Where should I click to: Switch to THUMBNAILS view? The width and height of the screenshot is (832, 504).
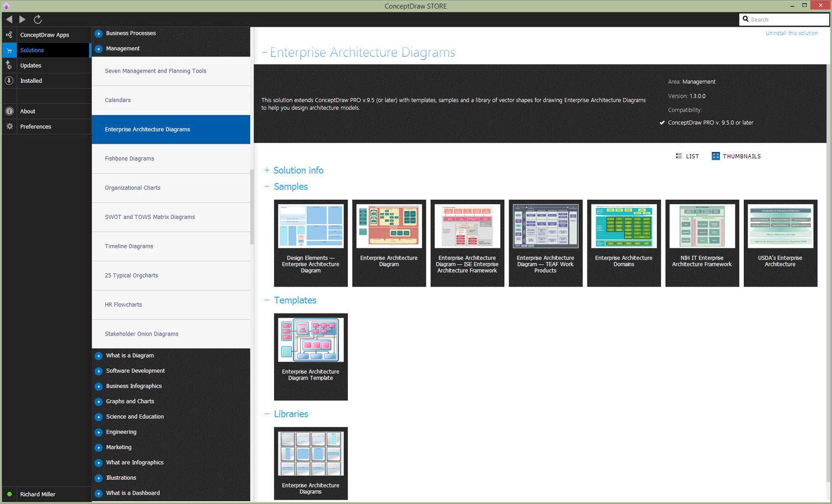[736, 156]
